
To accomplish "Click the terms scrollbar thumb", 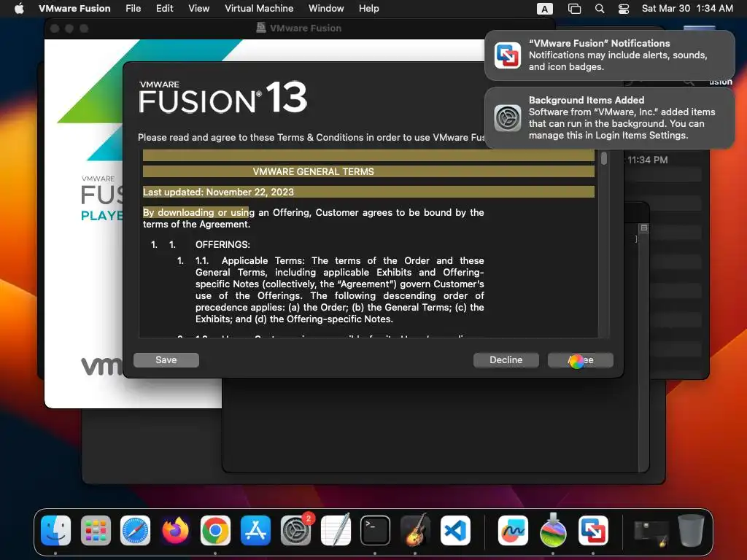I will click(603, 158).
